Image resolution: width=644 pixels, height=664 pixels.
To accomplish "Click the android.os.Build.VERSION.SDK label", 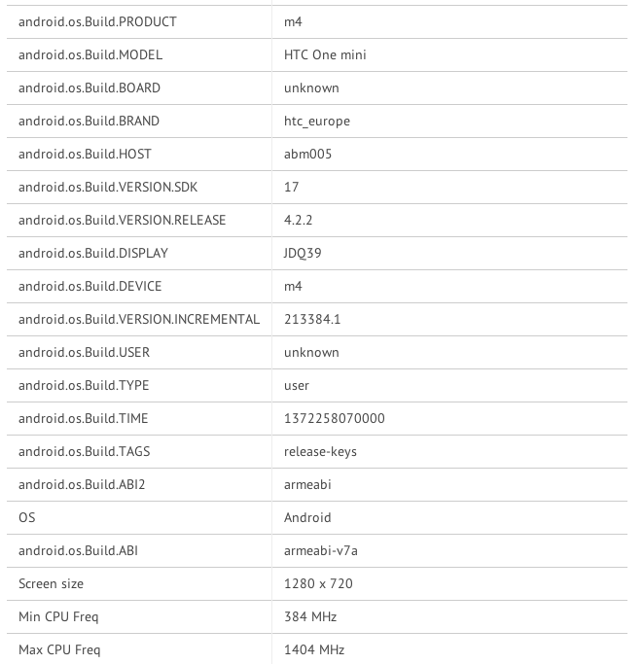I will point(115,187).
